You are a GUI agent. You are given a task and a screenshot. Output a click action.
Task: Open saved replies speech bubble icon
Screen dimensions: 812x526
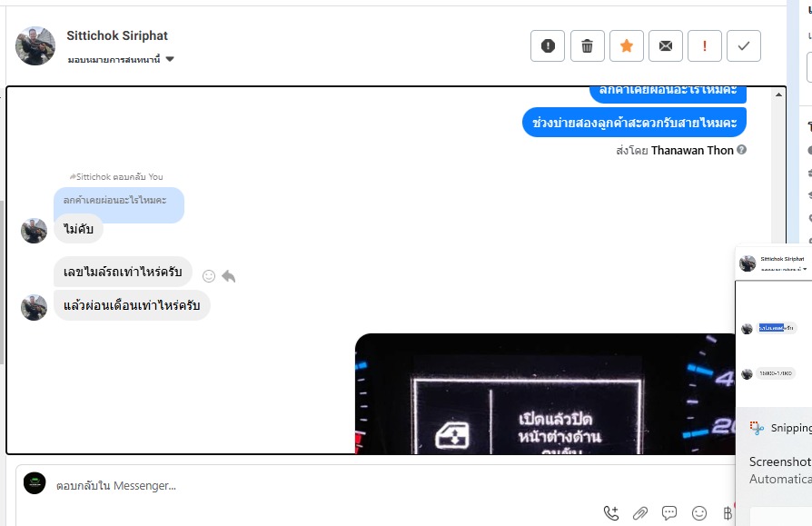[x=669, y=513]
